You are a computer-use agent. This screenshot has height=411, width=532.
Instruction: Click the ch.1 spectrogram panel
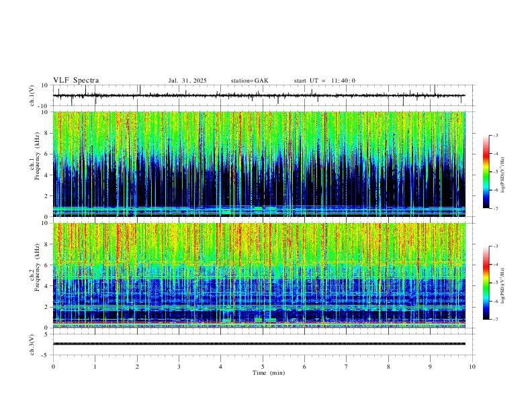259,164
